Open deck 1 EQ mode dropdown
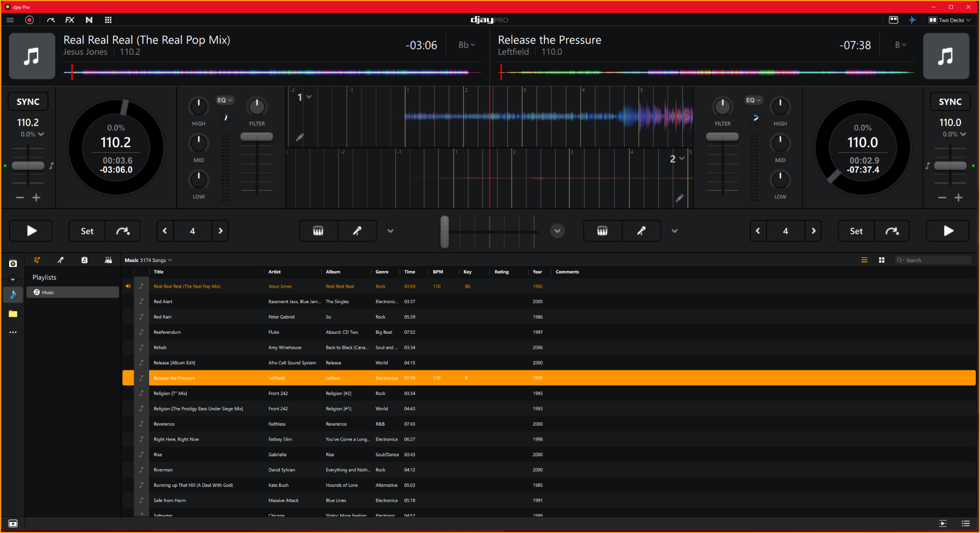The height and width of the screenshot is (533, 980). 225,100
